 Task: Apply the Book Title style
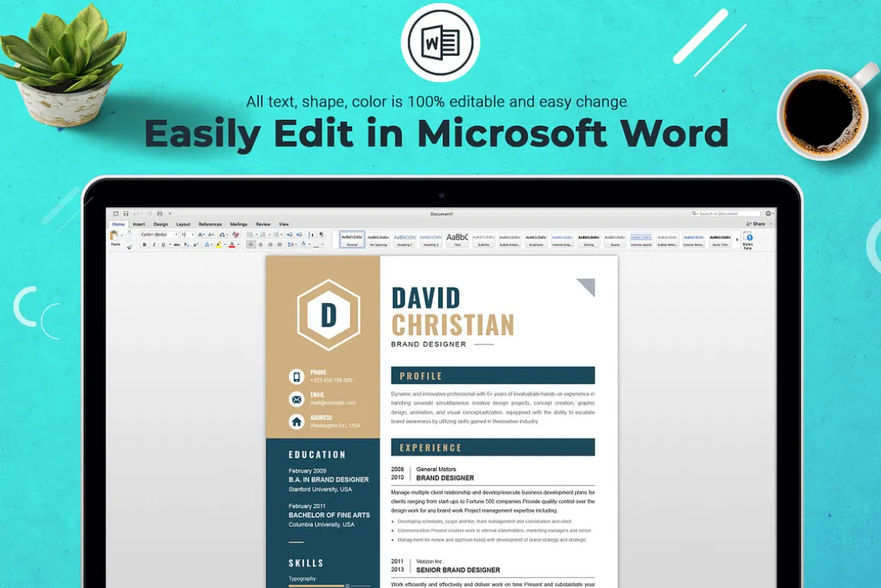point(720,239)
